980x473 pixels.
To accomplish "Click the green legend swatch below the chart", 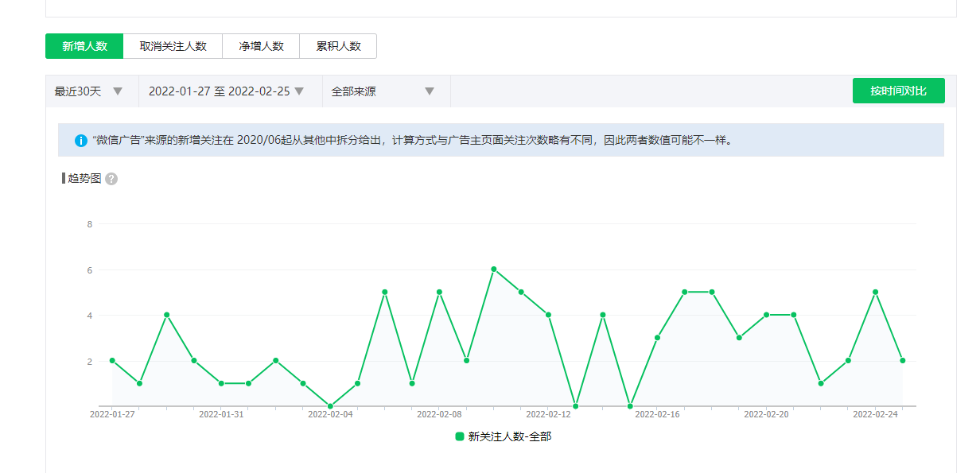I will (459, 436).
